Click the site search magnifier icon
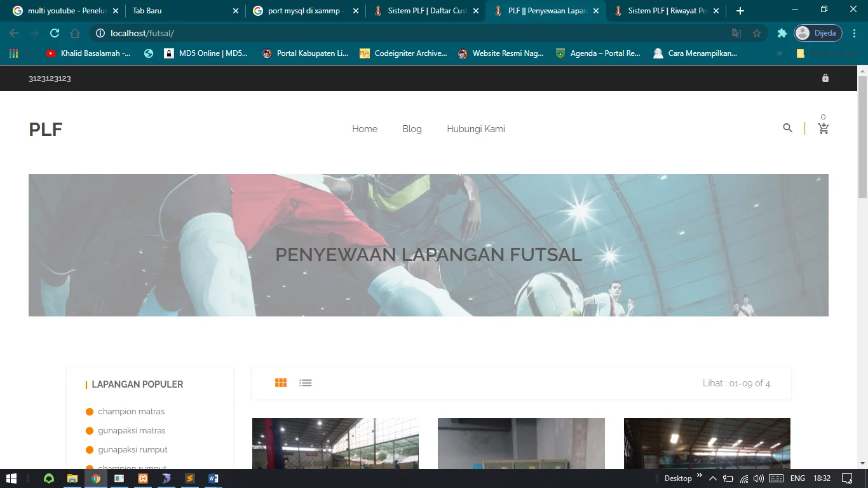Screen dimensions: 868x488 788,128
